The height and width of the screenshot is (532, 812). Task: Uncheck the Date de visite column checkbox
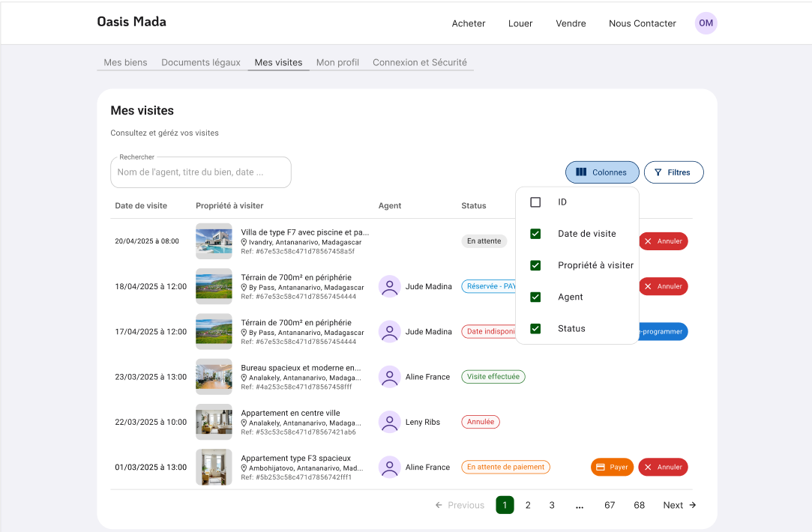535,234
